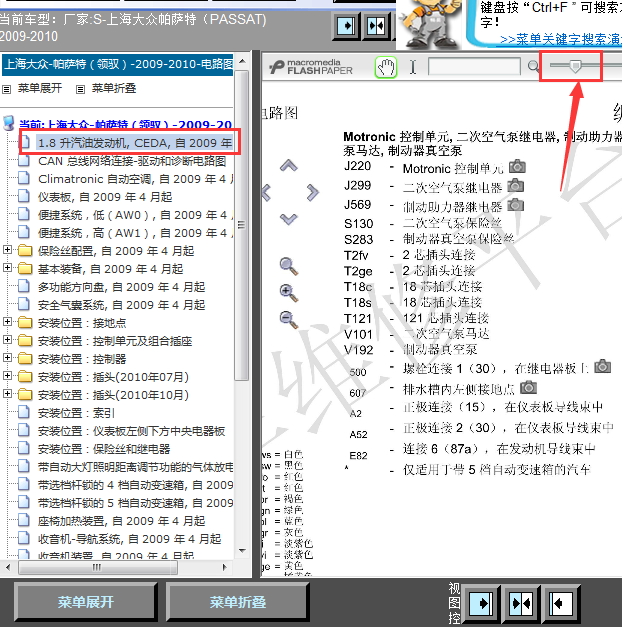Click the large 菜单折叠 button at bottom
Viewport: 622px width, 627px height.
pos(238,602)
